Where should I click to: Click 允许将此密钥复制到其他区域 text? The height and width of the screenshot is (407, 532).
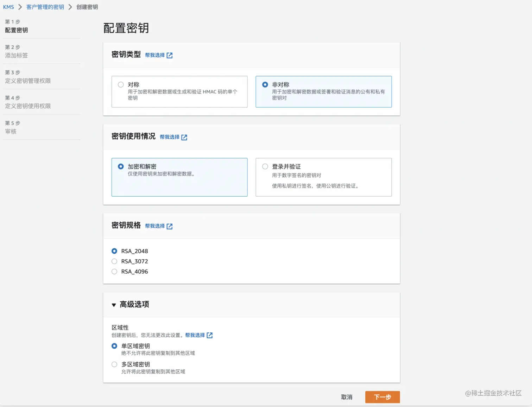click(x=153, y=372)
